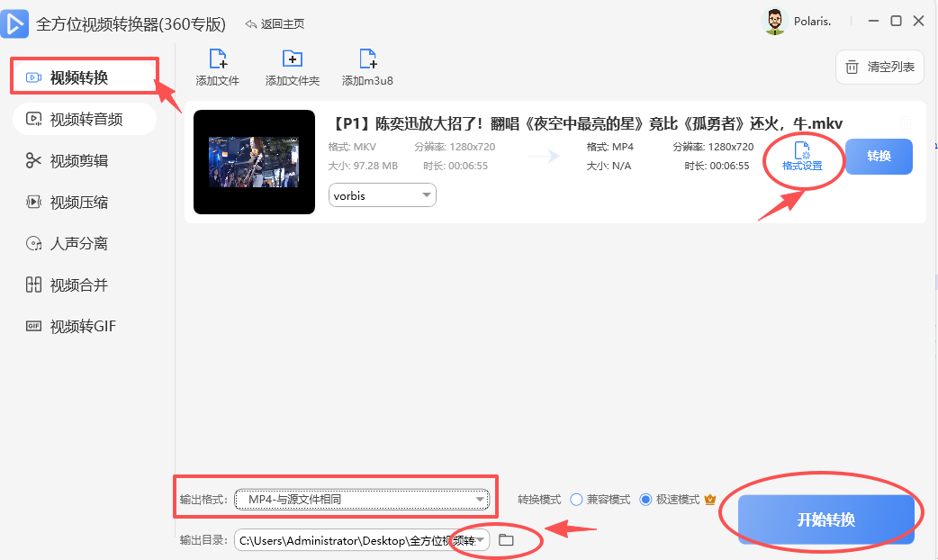This screenshot has width=938, height=560.
Task: Click the 添加文件 add-file icon
Action: (217, 59)
